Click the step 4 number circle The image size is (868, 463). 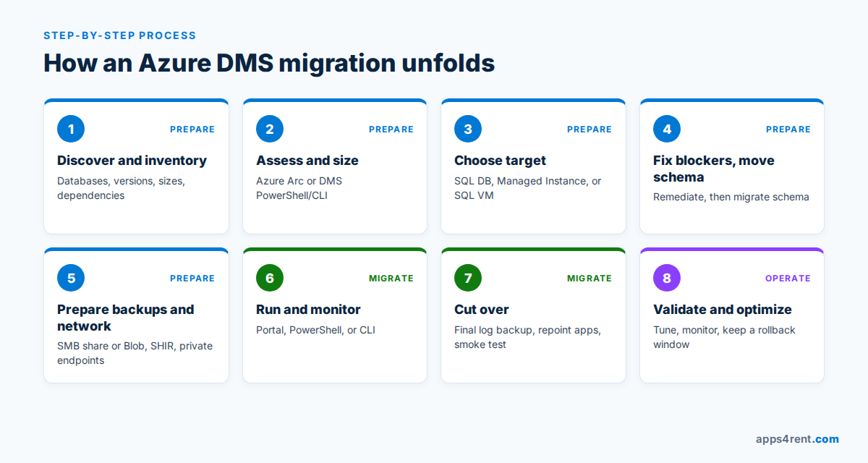(x=667, y=129)
